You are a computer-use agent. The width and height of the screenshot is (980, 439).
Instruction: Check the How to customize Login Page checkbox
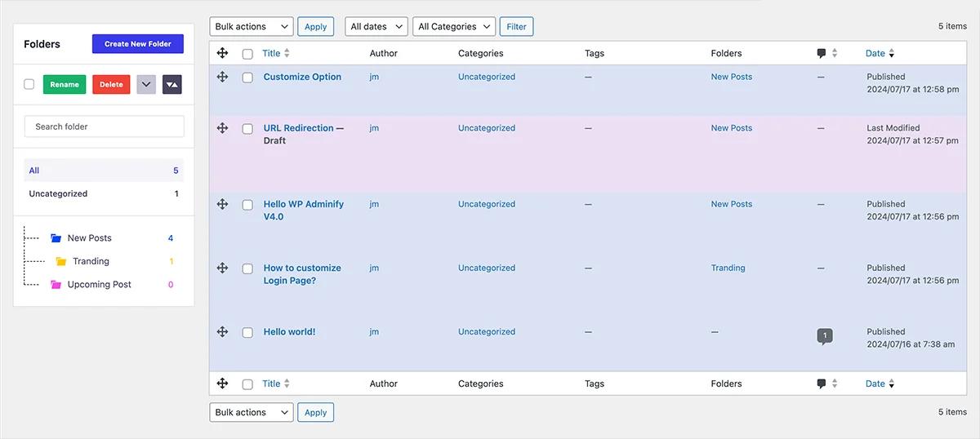tap(247, 268)
